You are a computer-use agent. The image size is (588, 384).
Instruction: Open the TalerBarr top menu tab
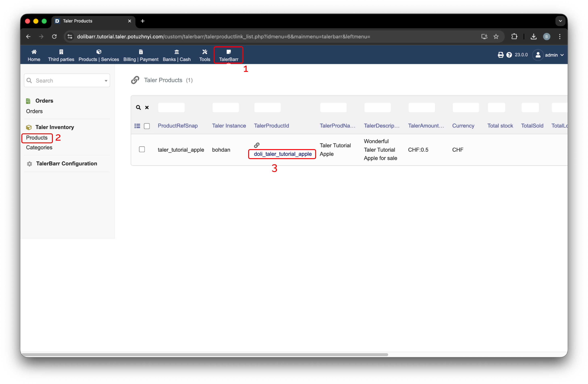coord(228,55)
